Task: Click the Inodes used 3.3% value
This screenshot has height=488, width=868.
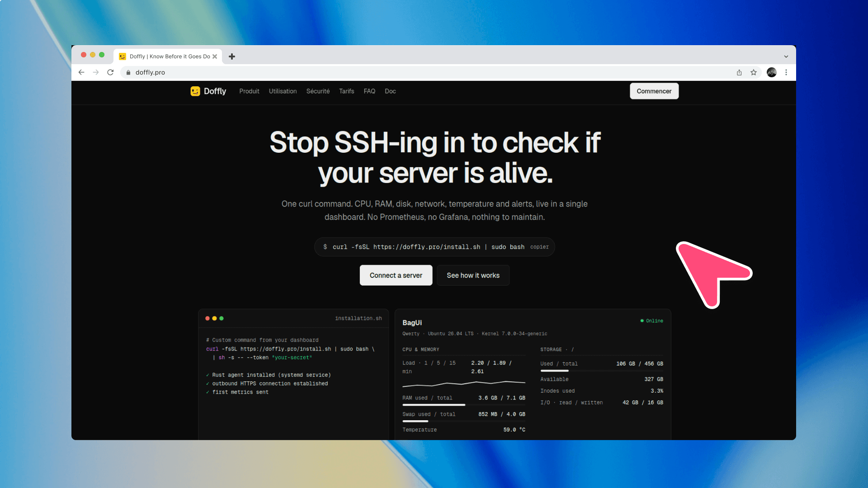Action: (657, 391)
